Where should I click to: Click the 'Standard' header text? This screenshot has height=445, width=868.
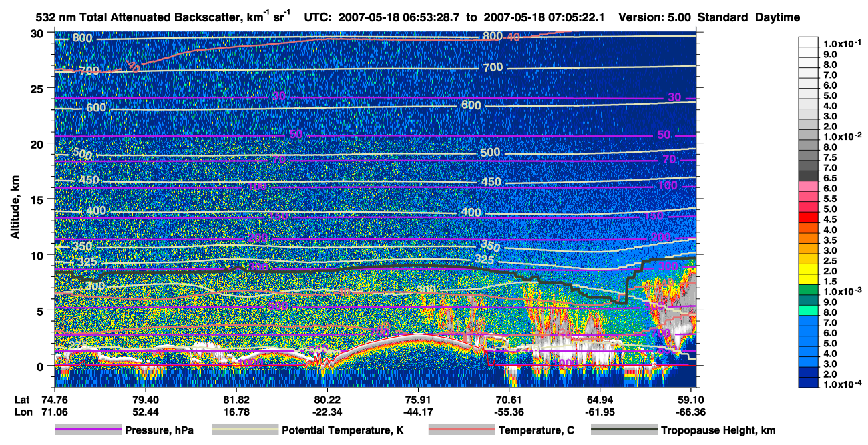[x=722, y=17]
